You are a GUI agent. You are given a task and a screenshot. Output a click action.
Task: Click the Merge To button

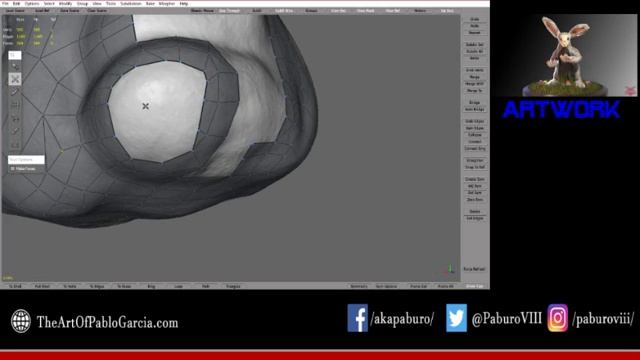tap(475, 91)
